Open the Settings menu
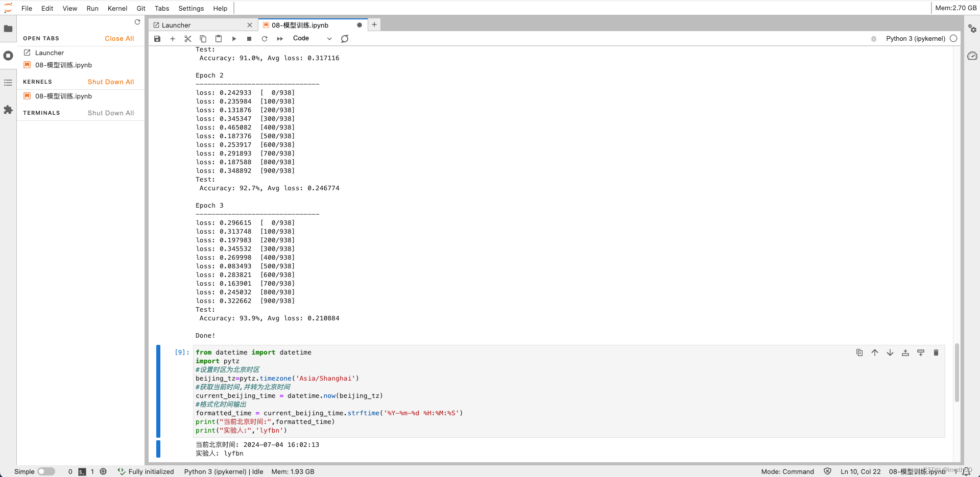 tap(191, 8)
